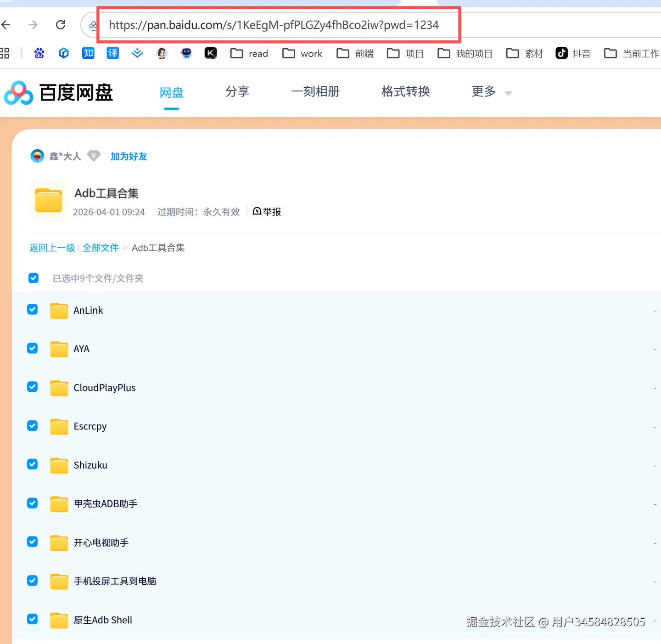Click the 鑫*大人 username text
Image resolution: width=661 pixels, height=644 pixels.
[x=65, y=156]
